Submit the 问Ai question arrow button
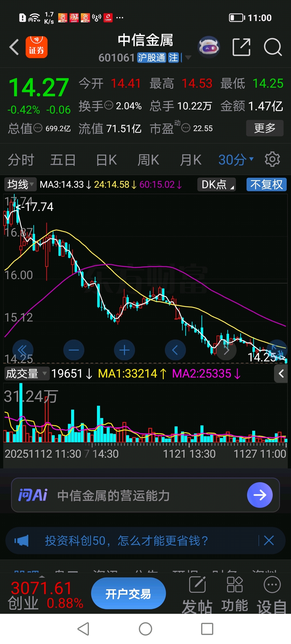Screen dimensions: 291x644 (x=260, y=495)
